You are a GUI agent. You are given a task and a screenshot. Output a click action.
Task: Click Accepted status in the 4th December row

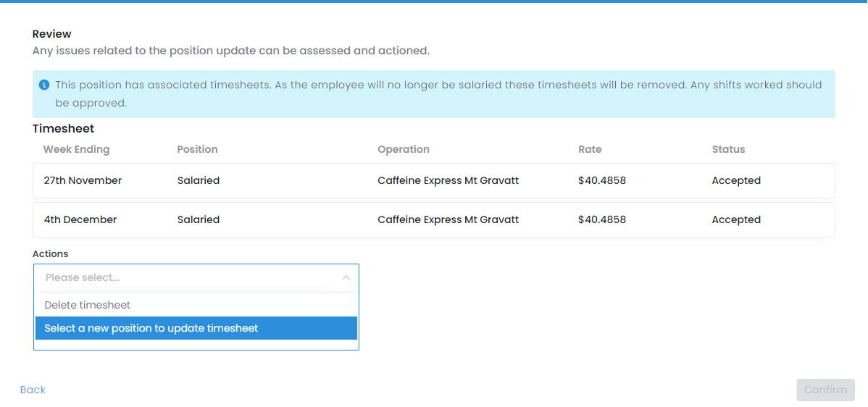tap(736, 219)
